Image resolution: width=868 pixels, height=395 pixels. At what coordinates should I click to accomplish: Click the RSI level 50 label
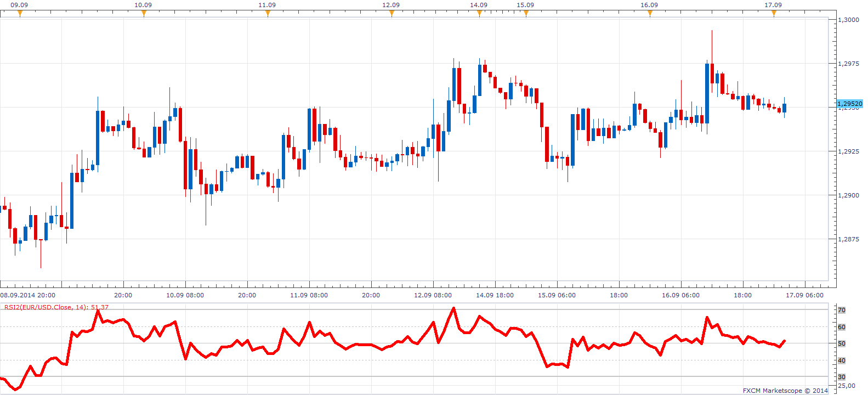(x=842, y=343)
